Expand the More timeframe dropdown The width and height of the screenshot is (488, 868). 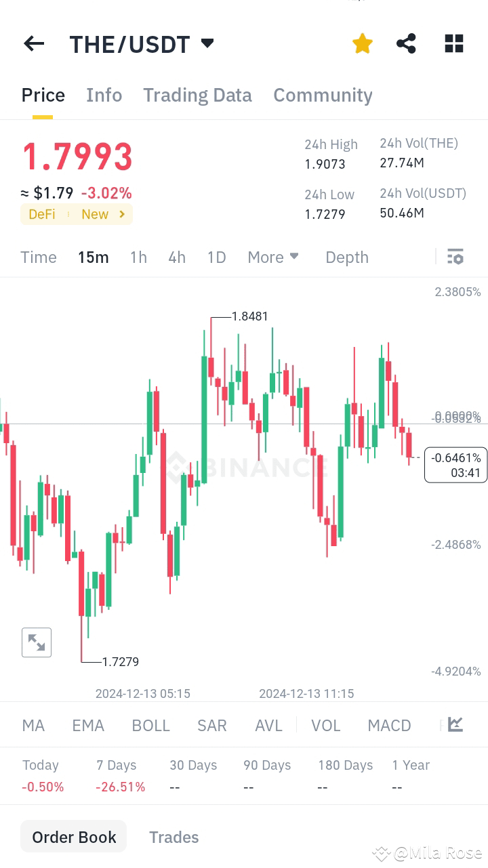pos(273,257)
